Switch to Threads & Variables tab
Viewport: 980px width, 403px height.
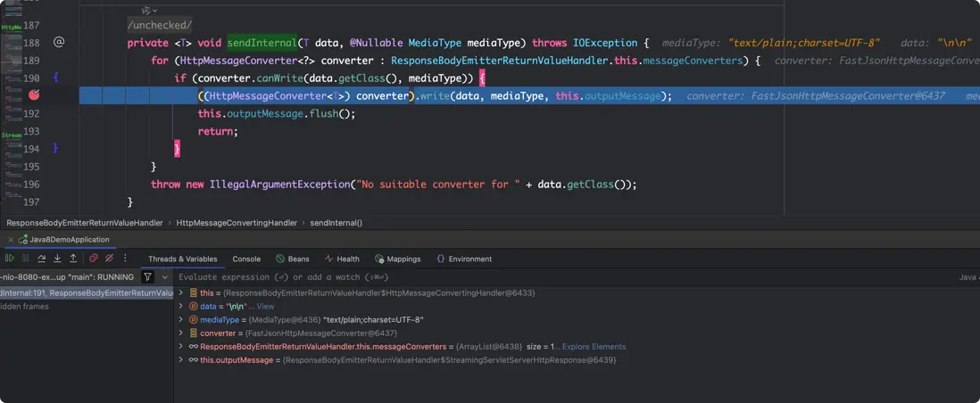coord(182,259)
